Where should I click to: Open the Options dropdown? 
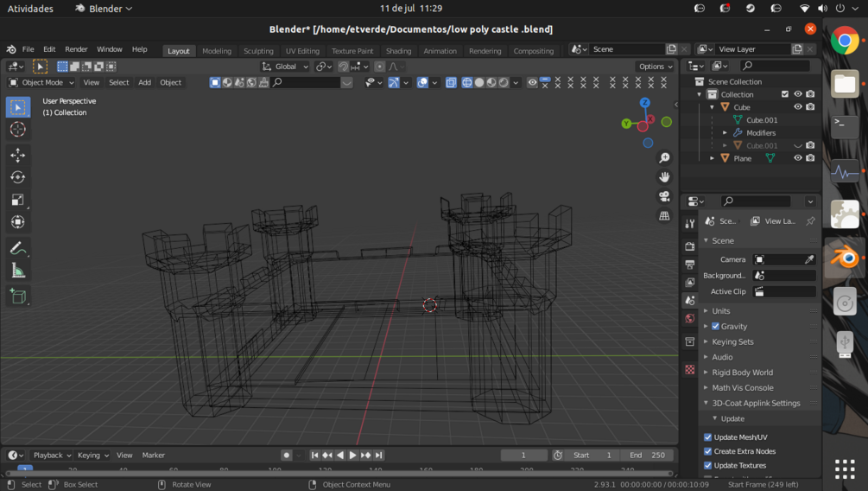point(656,67)
